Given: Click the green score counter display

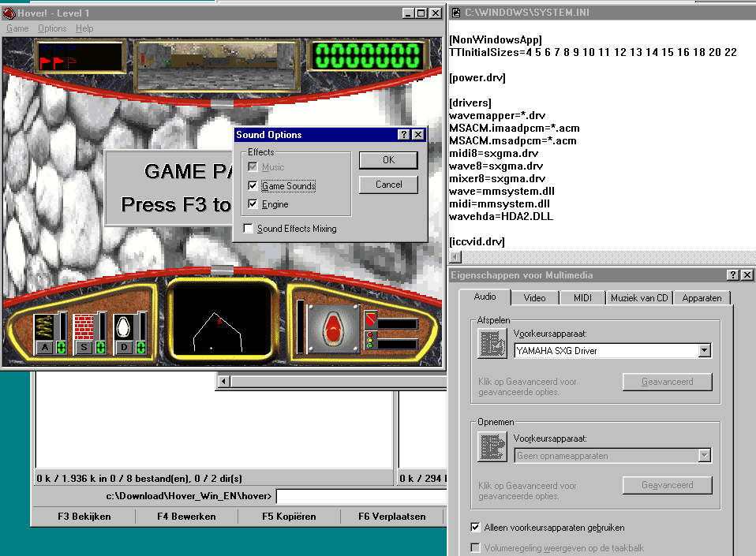Looking at the screenshot, I should pos(368,56).
